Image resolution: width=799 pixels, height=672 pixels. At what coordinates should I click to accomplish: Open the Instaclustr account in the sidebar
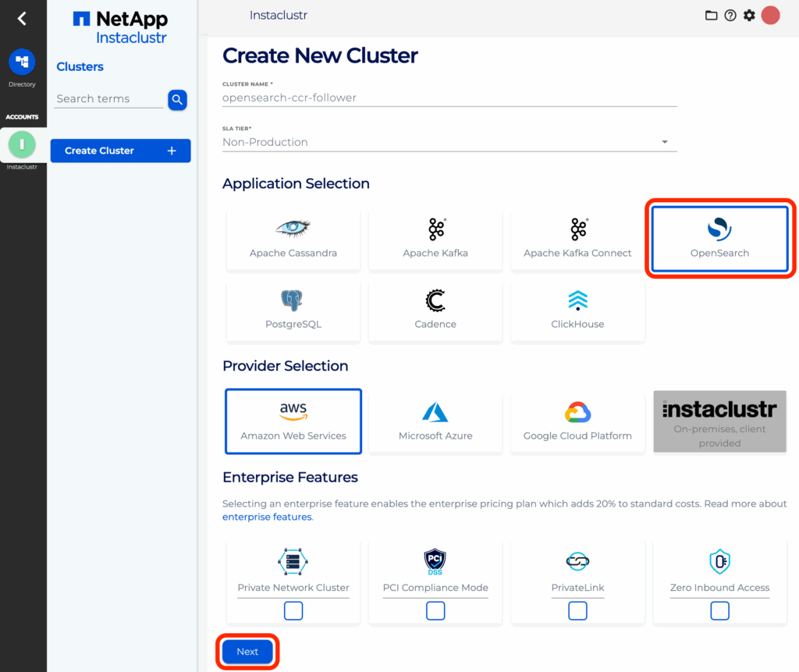pos(23,144)
